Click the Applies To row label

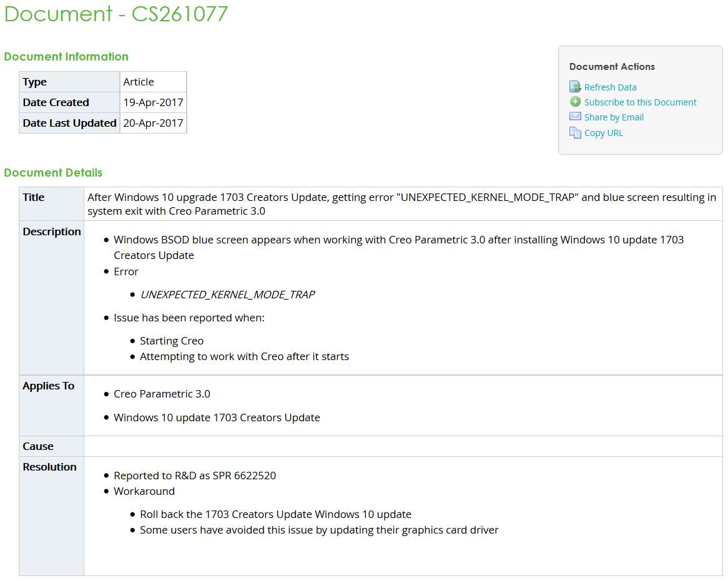tap(48, 386)
